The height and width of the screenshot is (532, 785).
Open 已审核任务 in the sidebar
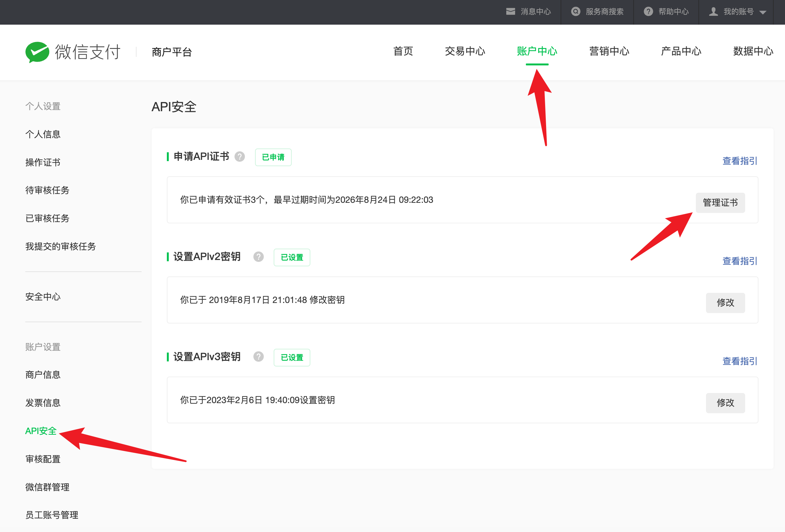pyautogui.click(x=47, y=218)
